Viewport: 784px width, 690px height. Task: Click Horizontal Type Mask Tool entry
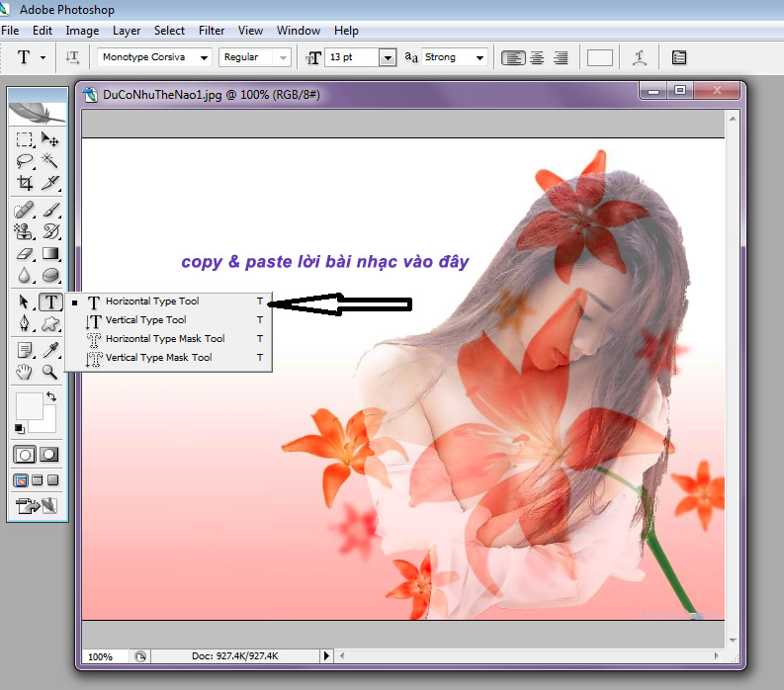tap(164, 339)
